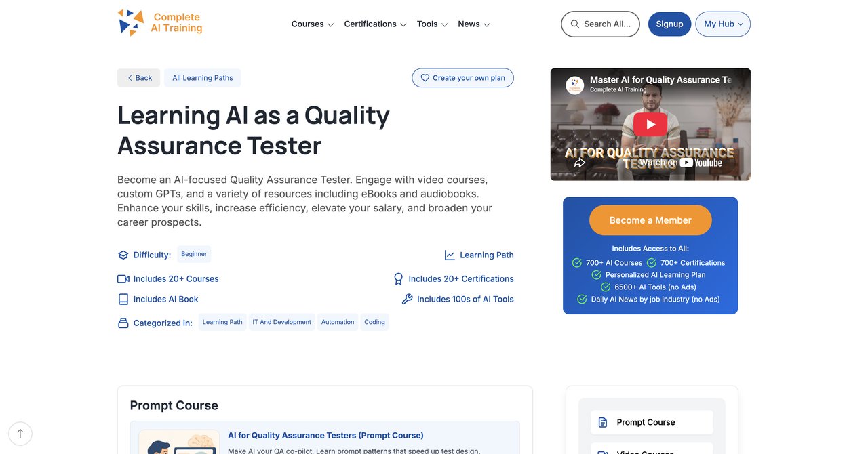Open the News dropdown menu
Viewport: 868px width, 454px height.
click(473, 24)
